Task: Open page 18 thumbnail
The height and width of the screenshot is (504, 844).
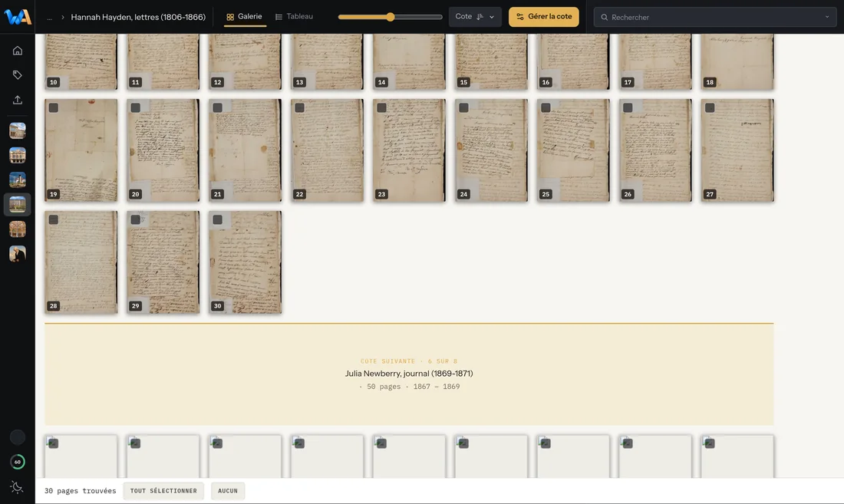Action: [x=737, y=61]
